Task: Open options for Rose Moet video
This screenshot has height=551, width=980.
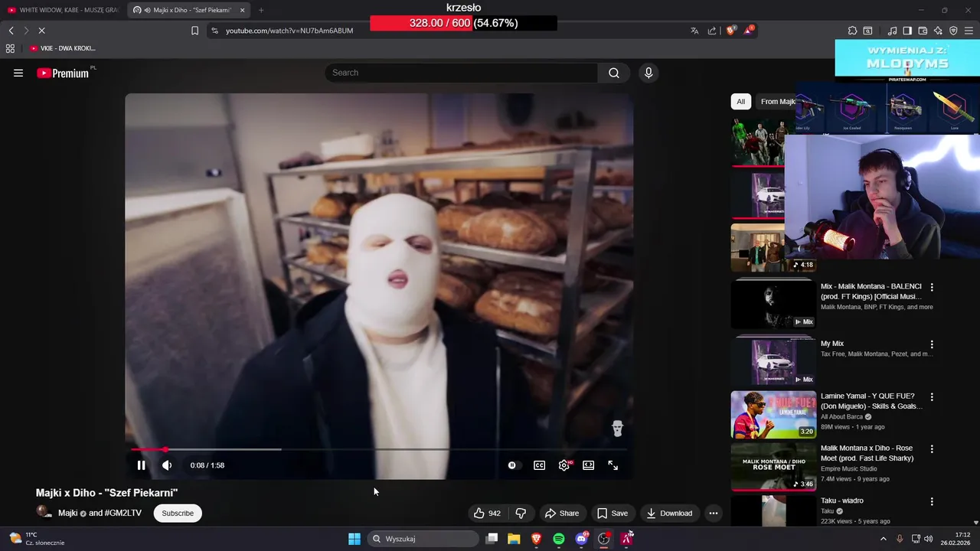Action: pos(932,450)
